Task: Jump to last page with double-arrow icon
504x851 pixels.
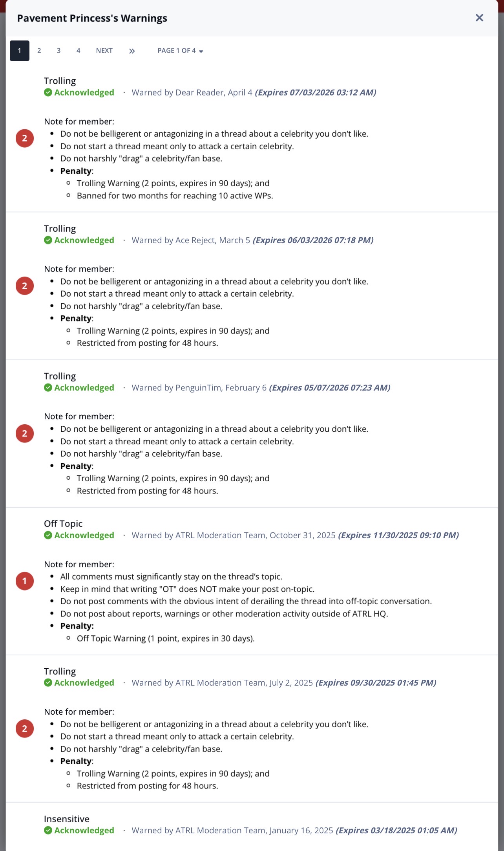Action: [x=132, y=51]
